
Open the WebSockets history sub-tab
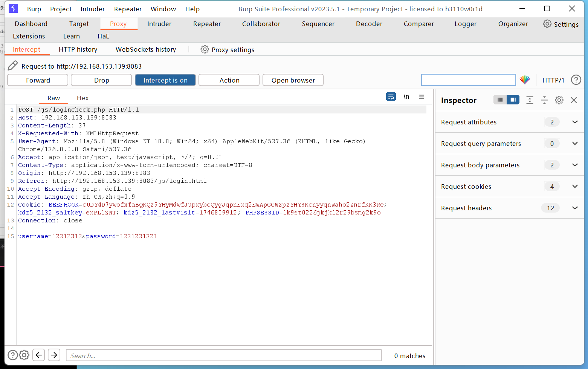click(146, 49)
